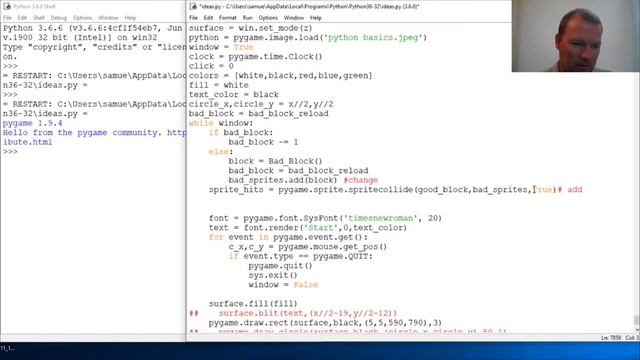This screenshot has height=360, width=640.
Task: Click 'Hello from the pygame community' line
Action: (94, 133)
